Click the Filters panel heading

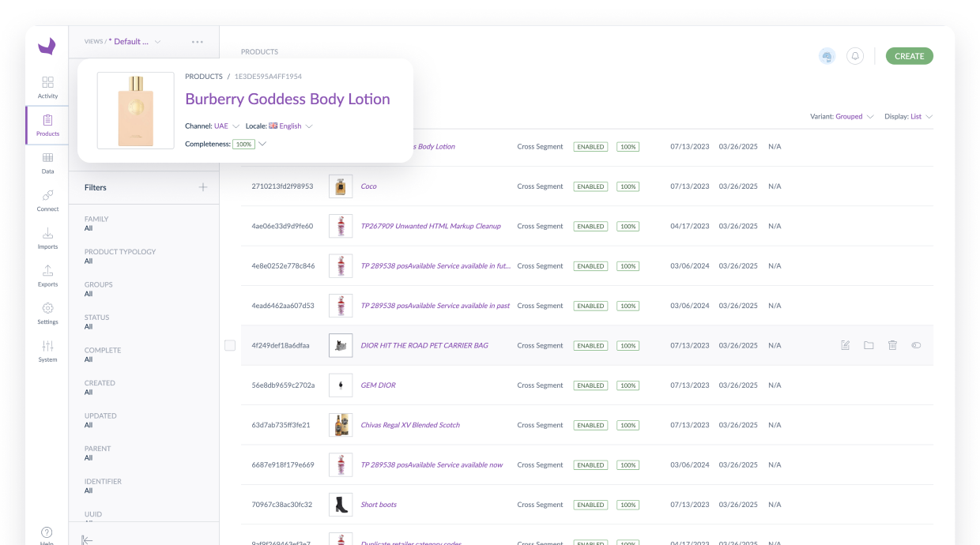click(x=96, y=187)
